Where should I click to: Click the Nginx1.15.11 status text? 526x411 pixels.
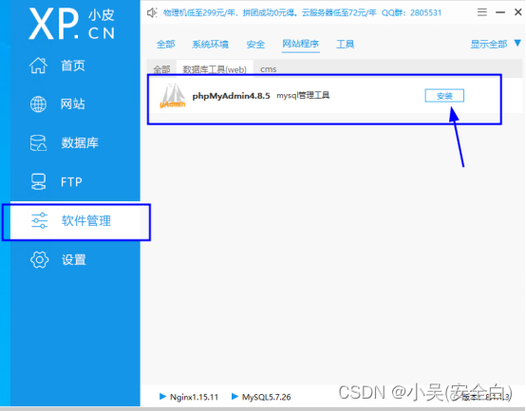(x=194, y=397)
